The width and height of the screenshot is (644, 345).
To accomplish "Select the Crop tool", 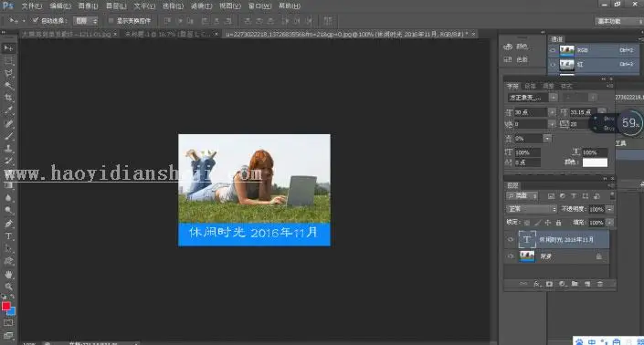I will 8,98.
